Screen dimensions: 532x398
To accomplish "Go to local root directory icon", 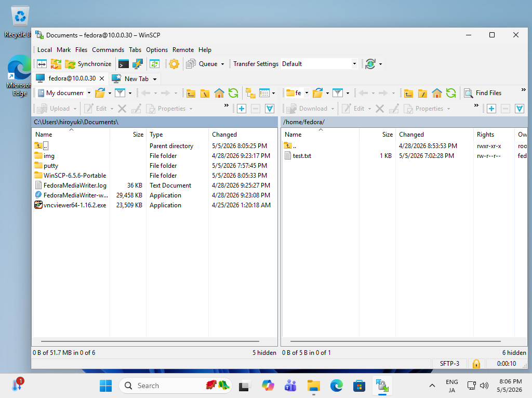I will (x=205, y=93).
